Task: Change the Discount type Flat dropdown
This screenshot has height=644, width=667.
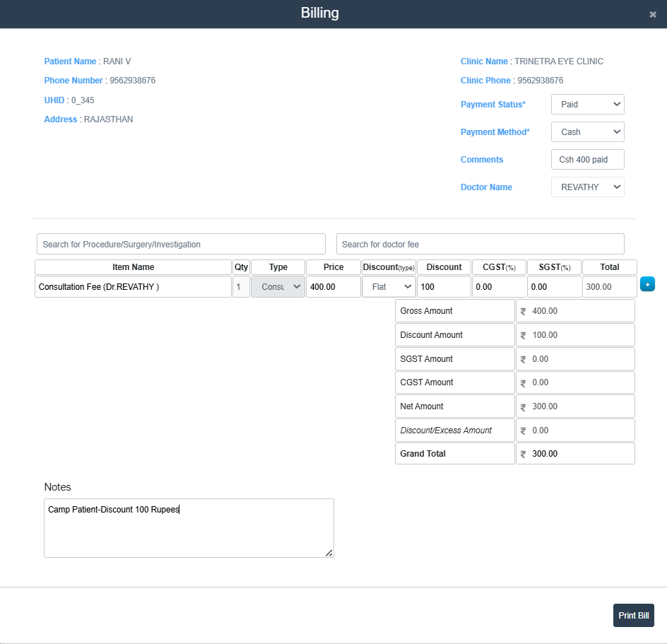Action: (388, 287)
